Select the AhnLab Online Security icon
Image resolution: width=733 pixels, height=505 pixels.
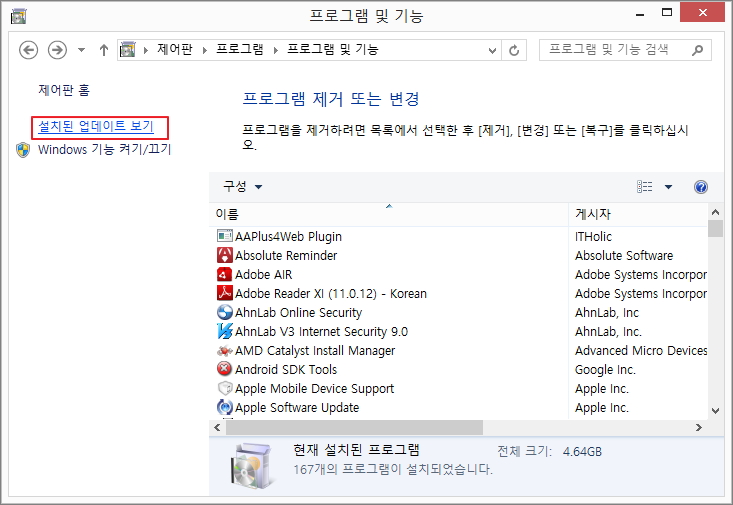(225, 312)
